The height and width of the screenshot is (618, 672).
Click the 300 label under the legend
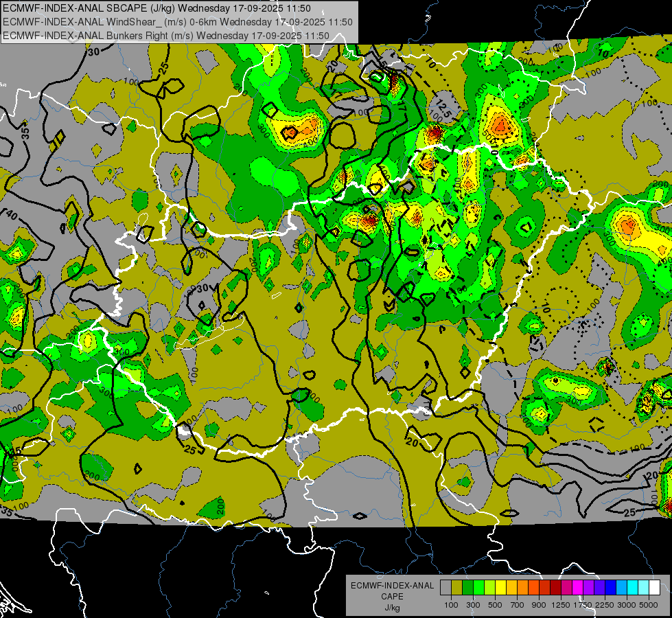click(473, 605)
